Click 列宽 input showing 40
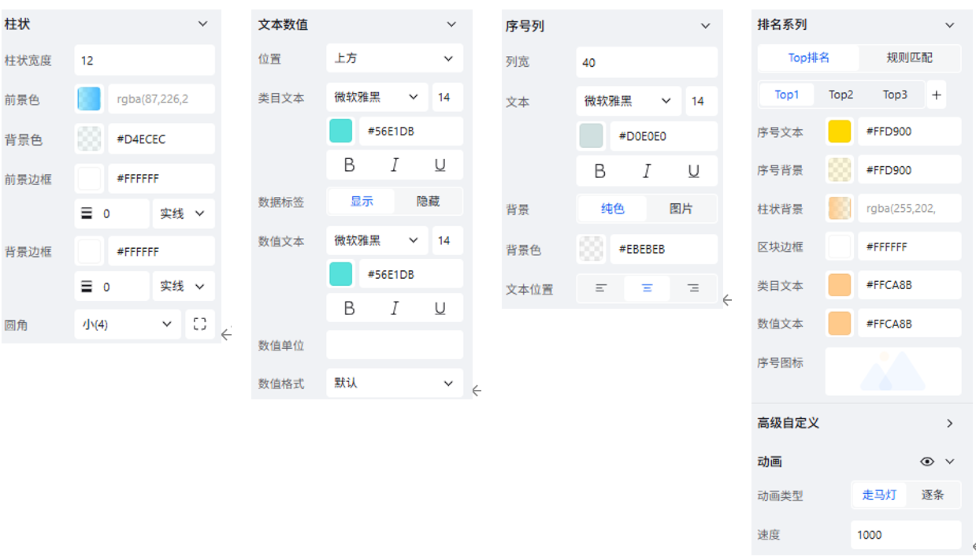Image resolution: width=976 pixels, height=560 pixels. click(647, 62)
